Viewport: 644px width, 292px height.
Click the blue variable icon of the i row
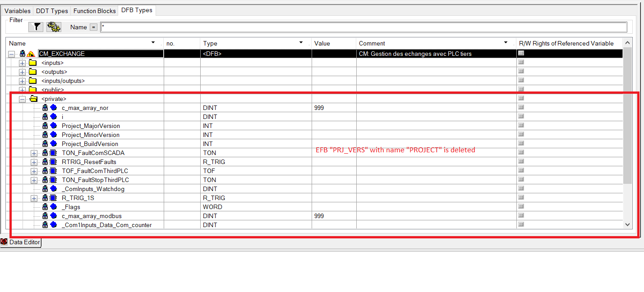(x=54, y=117)
